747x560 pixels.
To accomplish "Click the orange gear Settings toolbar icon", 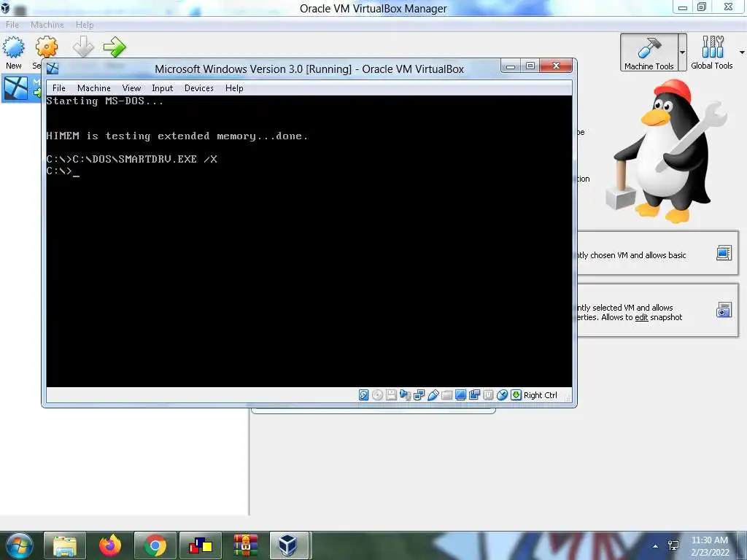I will pyautogui.click(x=46, y=47).
